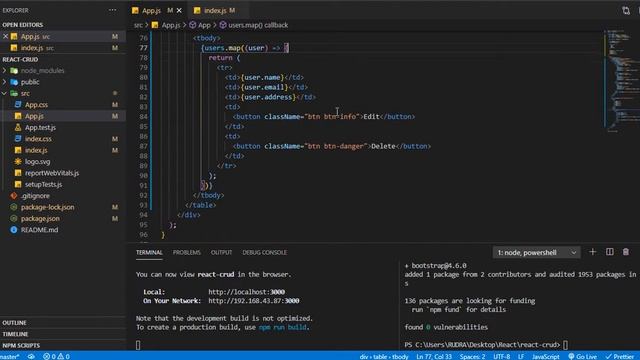Click line number 84 in gutter
The image size is (640, 360).
pos(143,117)
